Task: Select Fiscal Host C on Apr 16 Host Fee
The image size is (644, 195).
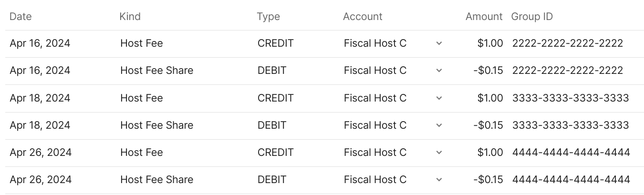Action: click(x=375, y=43)
